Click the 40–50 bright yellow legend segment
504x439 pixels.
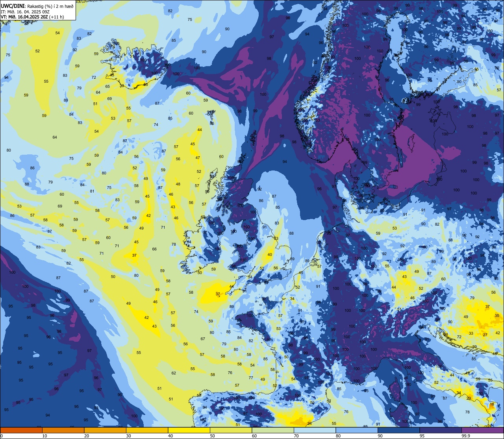[x=189, y=430]
